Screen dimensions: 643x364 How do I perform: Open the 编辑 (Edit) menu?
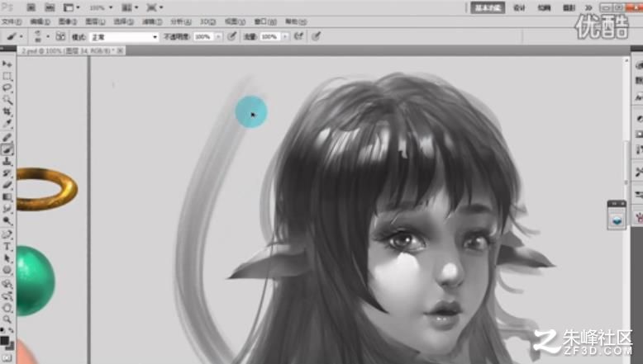[40, 21]
